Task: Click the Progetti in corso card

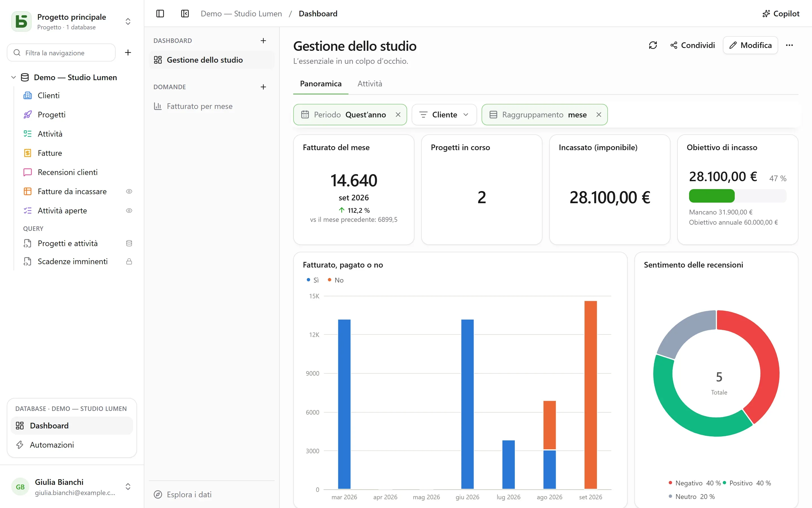Action: [x=482, y=189]
